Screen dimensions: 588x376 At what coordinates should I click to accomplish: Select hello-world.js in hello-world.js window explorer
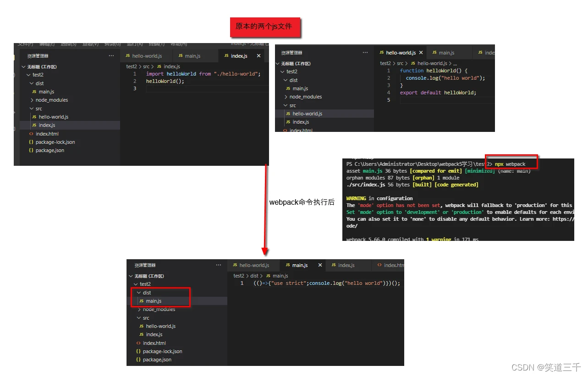pos(307,114)
